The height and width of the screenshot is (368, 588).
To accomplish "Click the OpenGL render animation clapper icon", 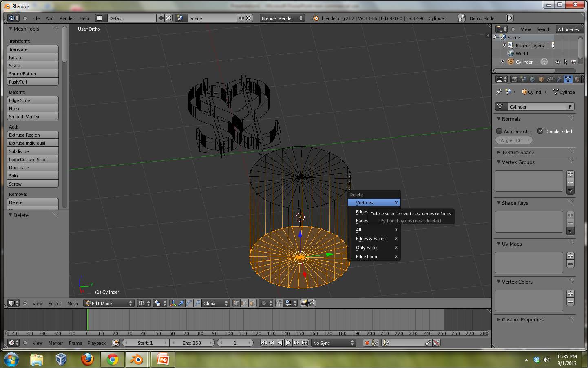I will pos(312,303).
